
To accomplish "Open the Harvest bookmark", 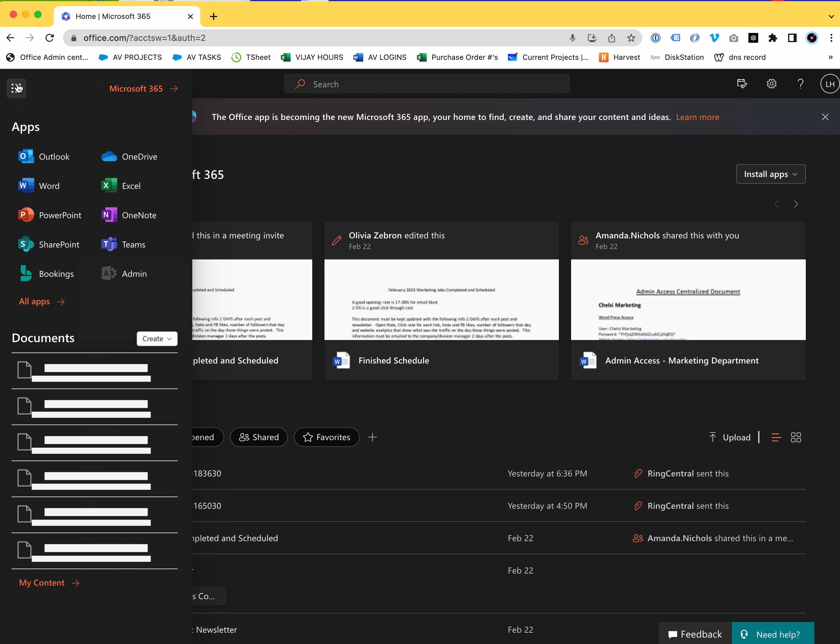I will pos(620,57).
